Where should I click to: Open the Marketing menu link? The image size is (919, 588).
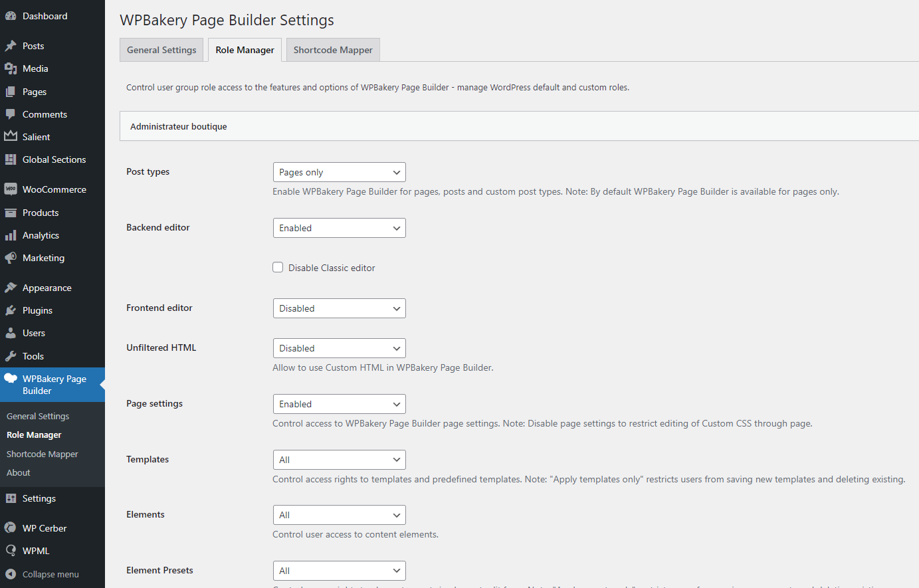point(43,258)
